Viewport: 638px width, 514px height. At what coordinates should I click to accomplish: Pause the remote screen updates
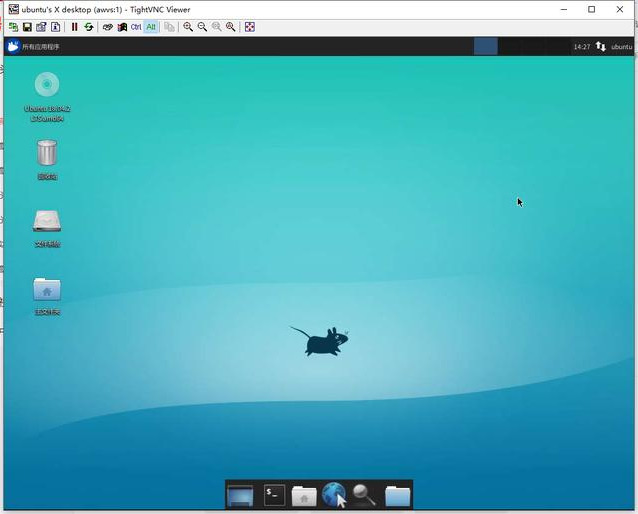click(74, 27)
